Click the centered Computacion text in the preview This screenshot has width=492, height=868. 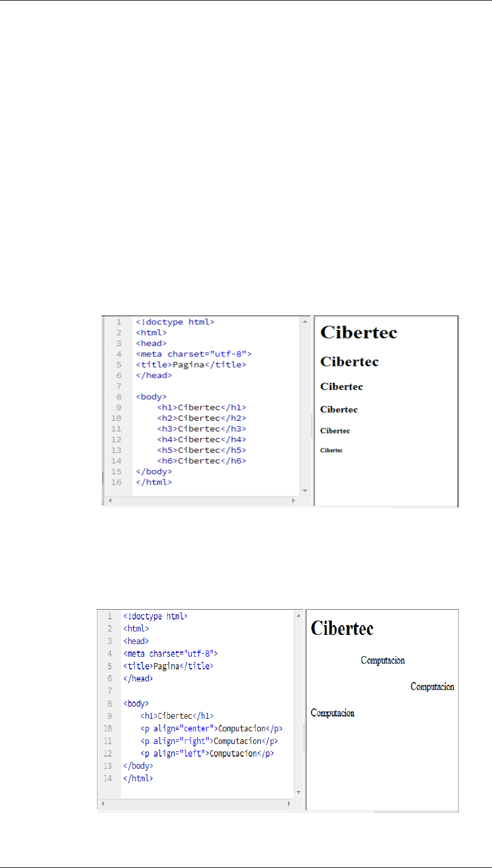click(x=383, y=660)
